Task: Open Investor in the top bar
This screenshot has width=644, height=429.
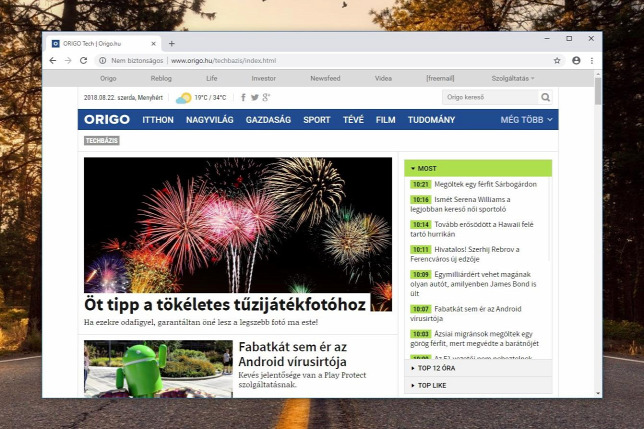Action: tap(264, 78)
